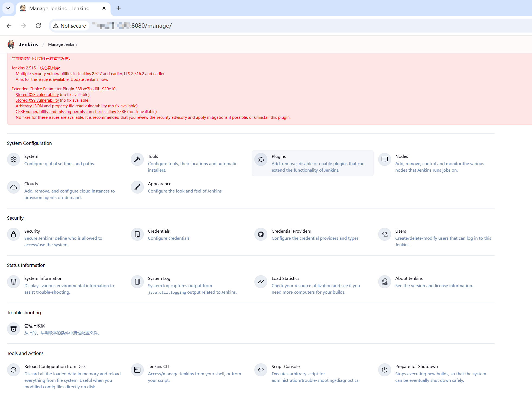Click the Script Console icon
Screen dimensions: 532x404
point(261,370)
